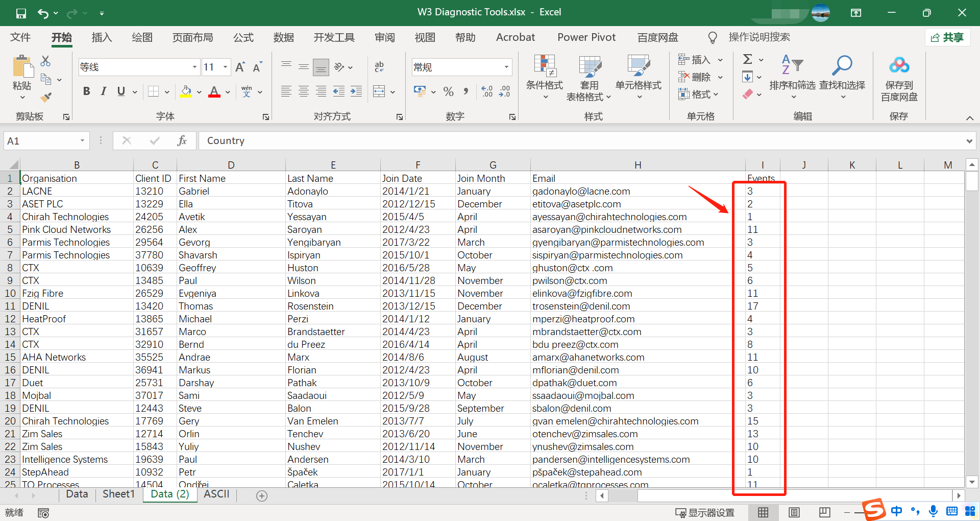Click the Paste clipboard icon

22,66
